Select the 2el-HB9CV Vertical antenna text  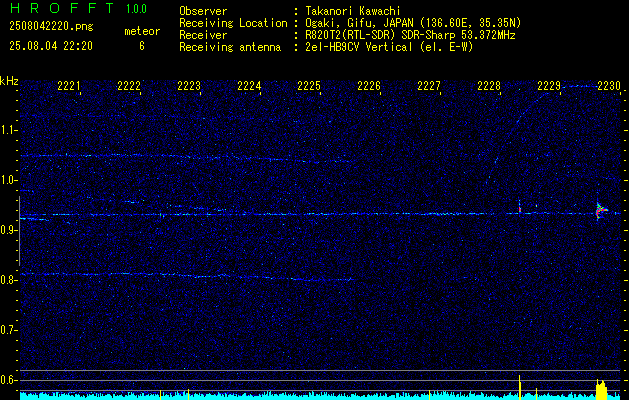[x=389, y=47]
